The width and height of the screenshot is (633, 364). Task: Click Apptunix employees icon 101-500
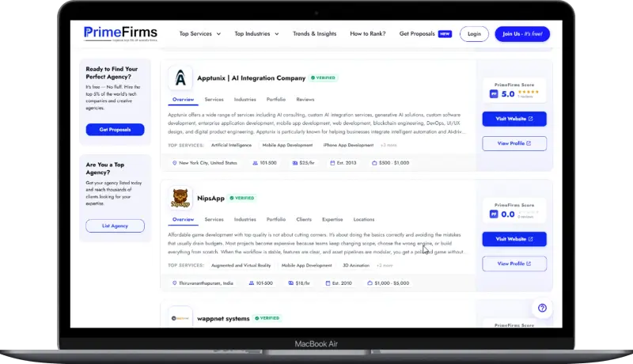[255, 163]
